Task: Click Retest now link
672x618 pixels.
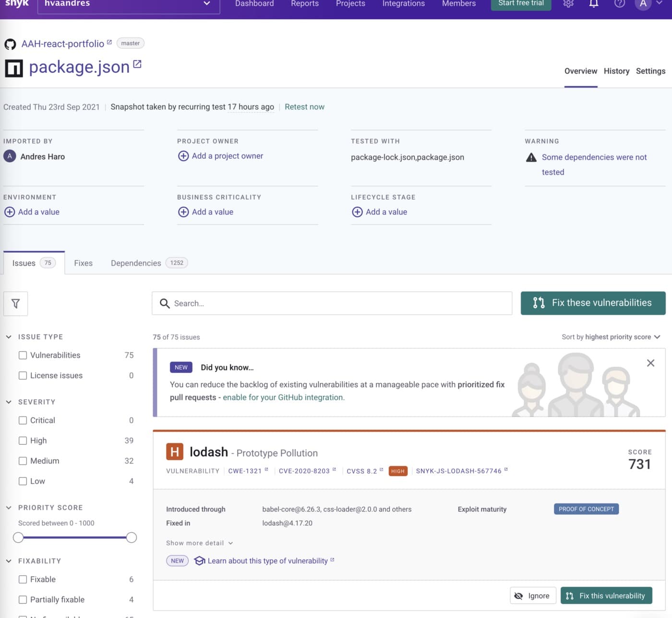Action: coord(304,107)
